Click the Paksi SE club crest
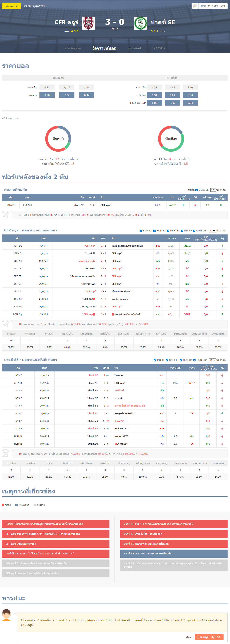Screen dimensions: 230x644 tap(141, 23)
